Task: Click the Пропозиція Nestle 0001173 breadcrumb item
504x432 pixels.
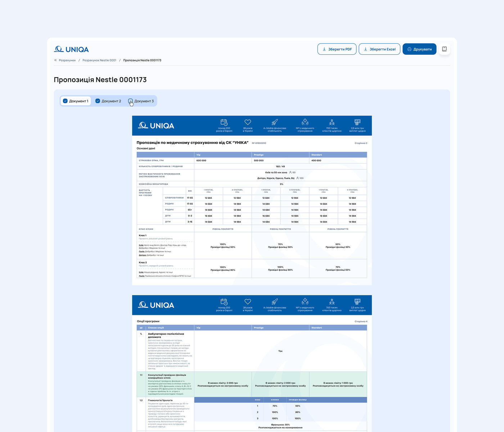Action: tap(142, 60)
